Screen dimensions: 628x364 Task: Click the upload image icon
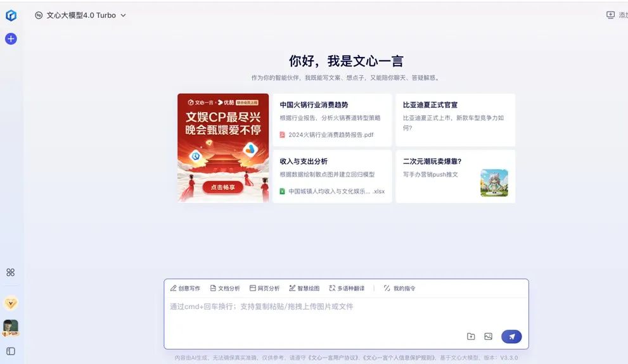488,336
